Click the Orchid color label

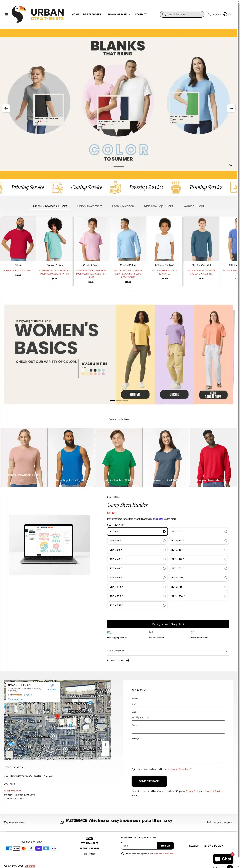[174, 394]
